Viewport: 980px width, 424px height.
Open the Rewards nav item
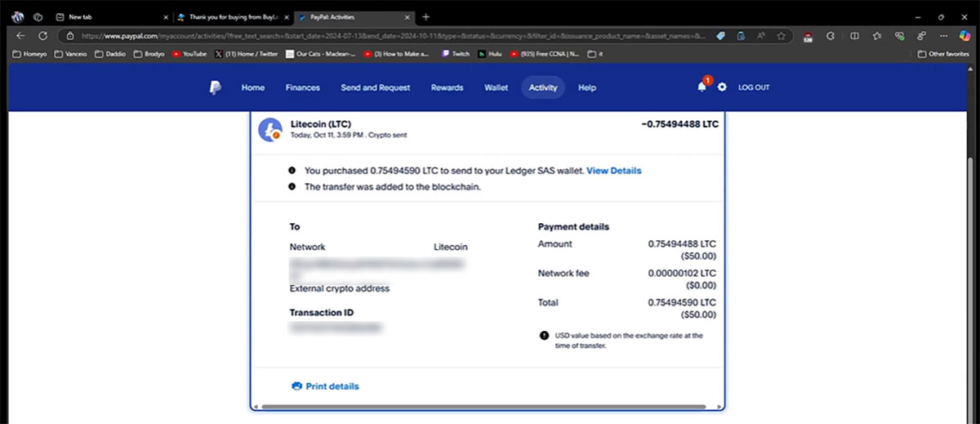[447, 87]
